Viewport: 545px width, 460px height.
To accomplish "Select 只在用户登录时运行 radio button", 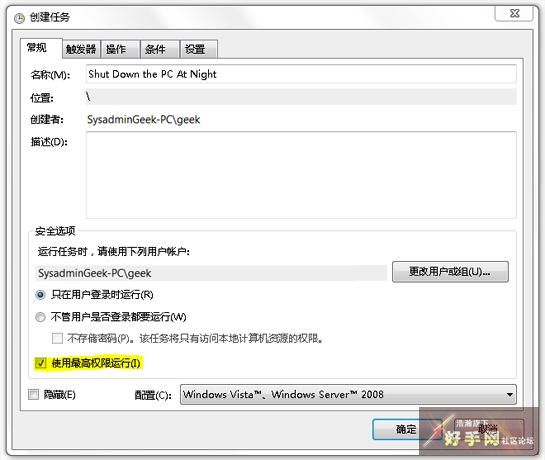I will coord(40,295).
